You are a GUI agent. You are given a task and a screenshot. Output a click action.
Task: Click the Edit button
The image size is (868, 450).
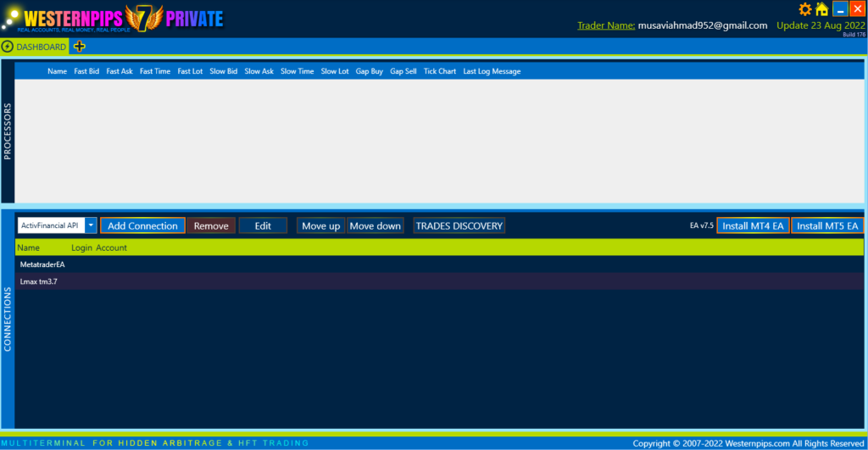pyautogui.click(x=263, y=225)
